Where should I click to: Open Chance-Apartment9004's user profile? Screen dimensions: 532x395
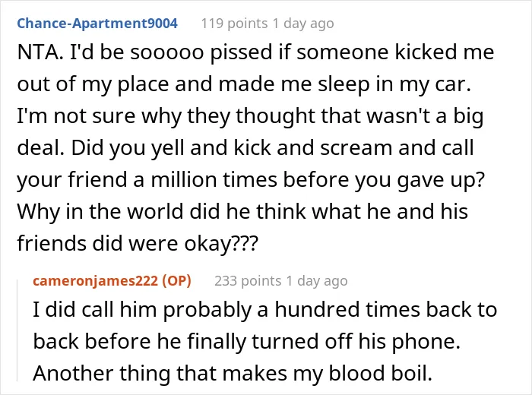click(x=97, y=24)
